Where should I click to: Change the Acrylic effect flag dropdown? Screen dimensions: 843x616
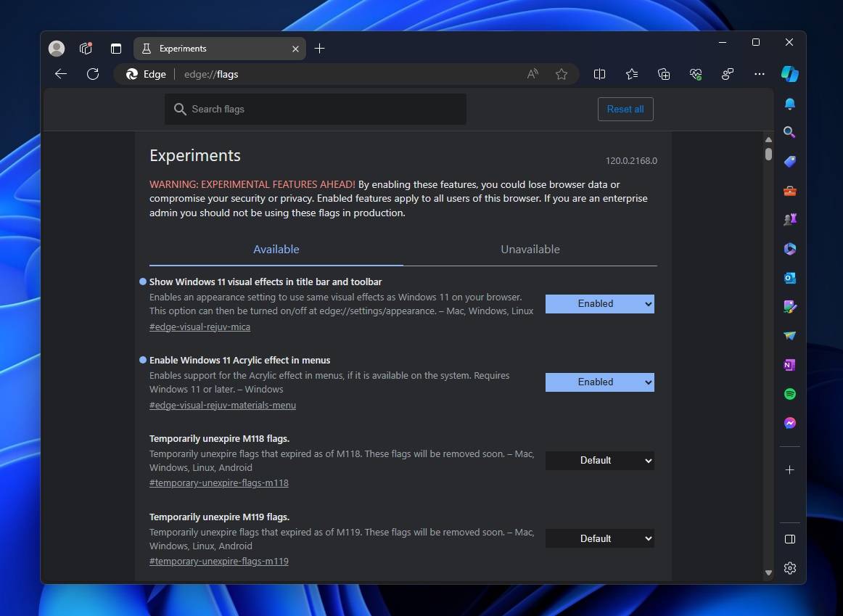599,382
